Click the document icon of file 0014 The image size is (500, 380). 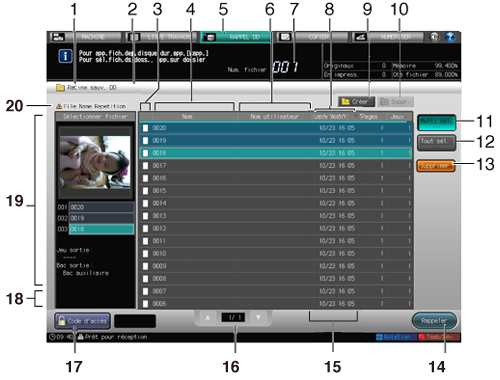145,203
